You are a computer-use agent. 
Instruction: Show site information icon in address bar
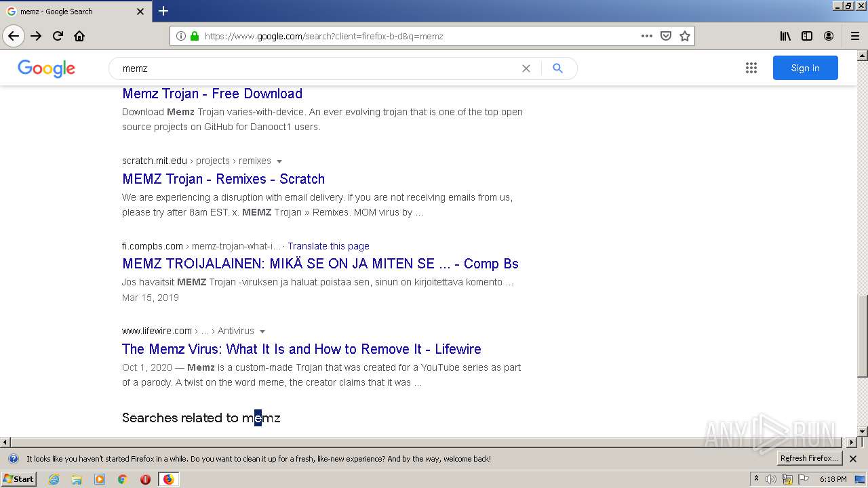[x=181, y=36]
